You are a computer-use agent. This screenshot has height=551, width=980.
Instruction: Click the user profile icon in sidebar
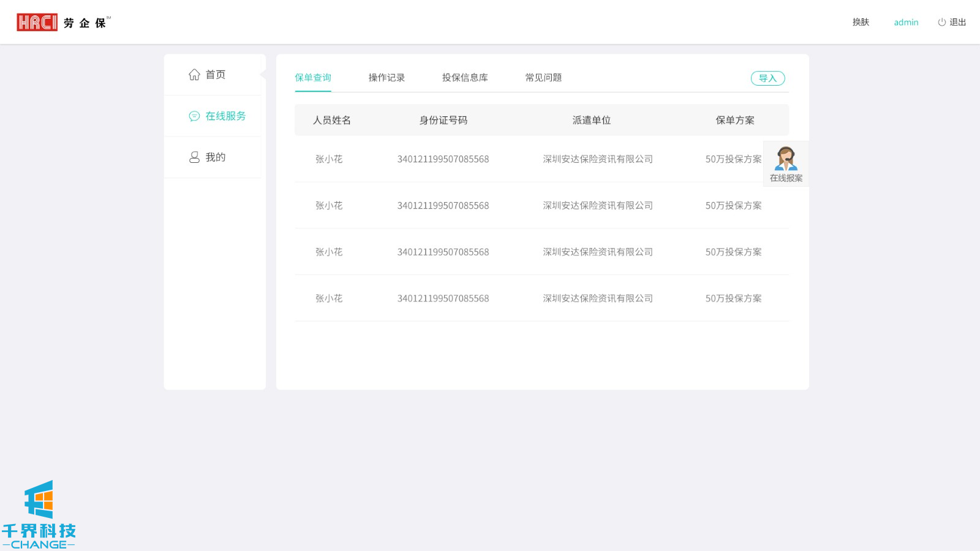tap(194, 157)
